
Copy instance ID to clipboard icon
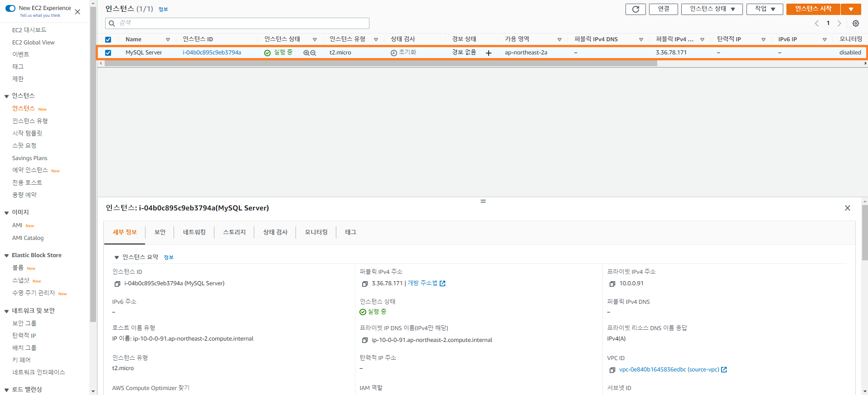coord(117,284)
